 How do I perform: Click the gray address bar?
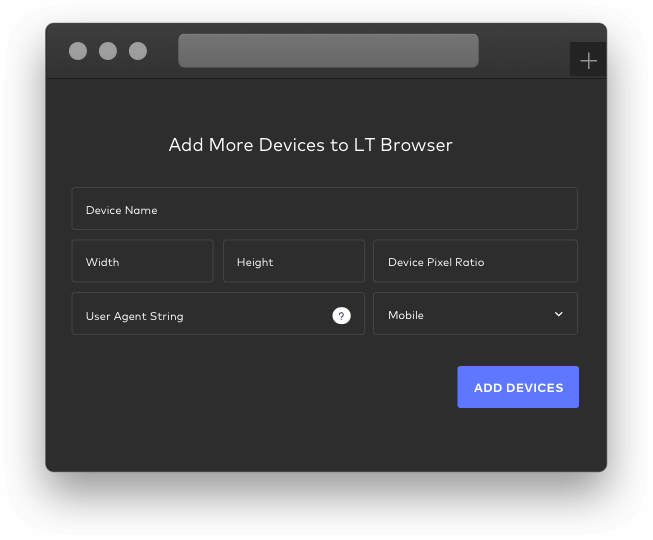point(328,51)
